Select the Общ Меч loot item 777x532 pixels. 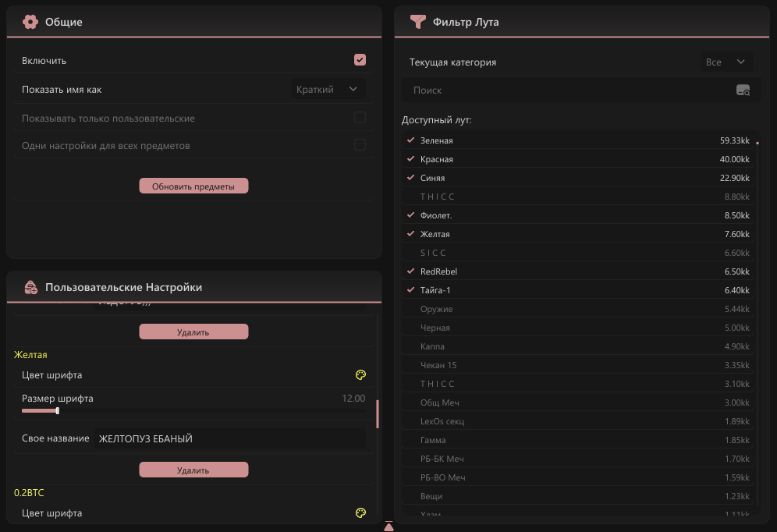(x=578, y=403)
